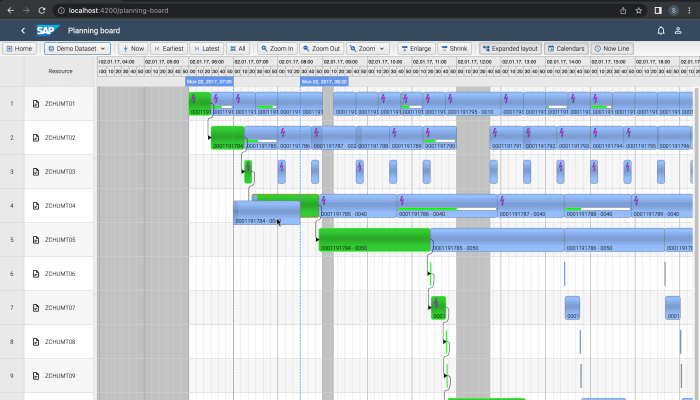Click row number 1 cell
The height and width of the screenshot is (400, 700).
[12, 104]
